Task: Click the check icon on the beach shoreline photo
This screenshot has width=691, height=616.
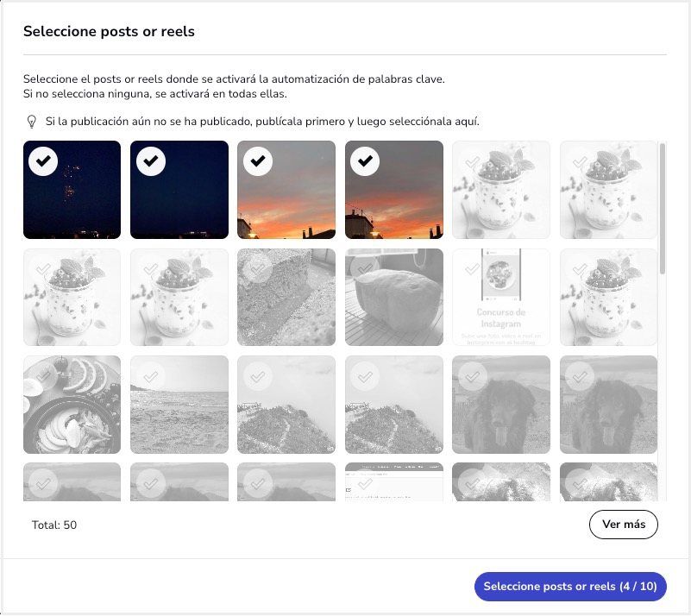Action: (x=150, y=378)
